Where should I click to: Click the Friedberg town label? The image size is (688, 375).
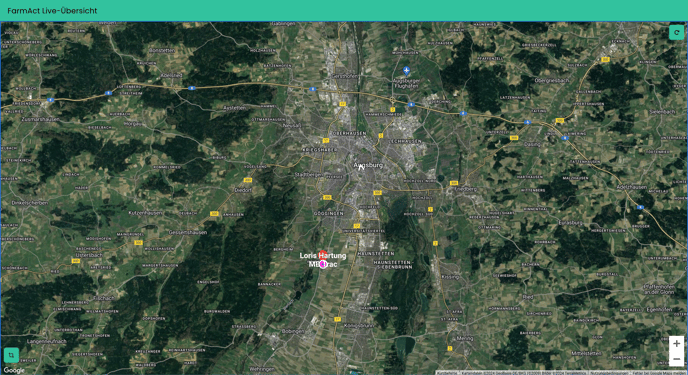[466, 189]
